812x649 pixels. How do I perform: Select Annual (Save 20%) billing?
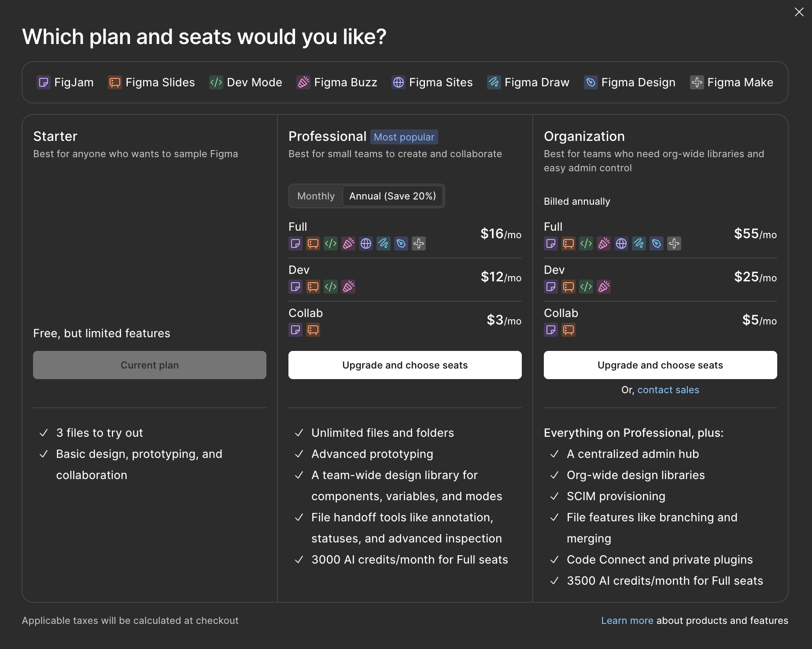[x=392, y=196]
